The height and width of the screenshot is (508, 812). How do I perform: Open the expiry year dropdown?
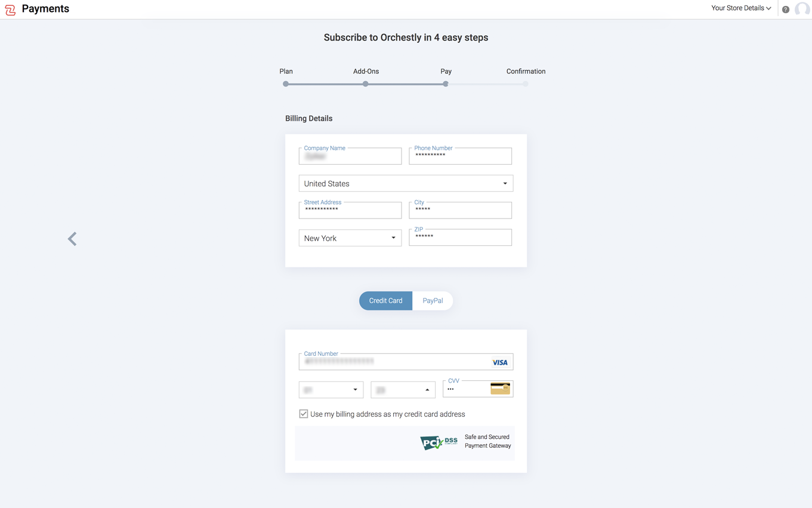click(x=403, y=390)
